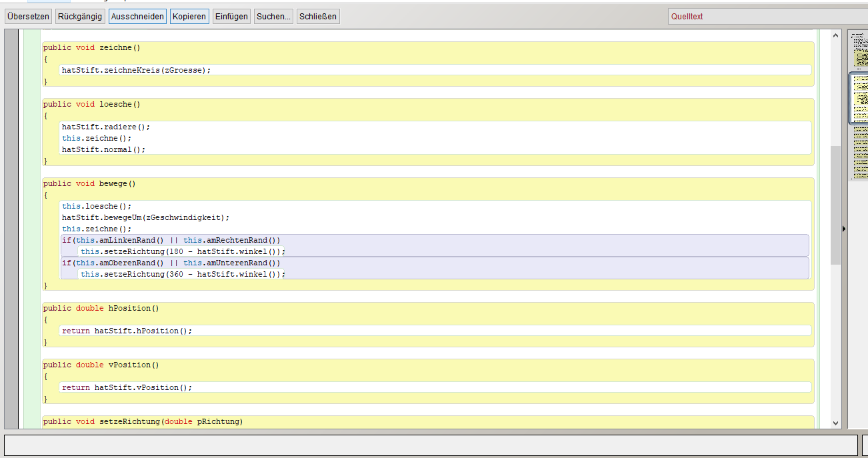The width and height of the screenshot is (868, 458).
Task: Click the scrollbar up arrow
Action: [x=835, y=35]
